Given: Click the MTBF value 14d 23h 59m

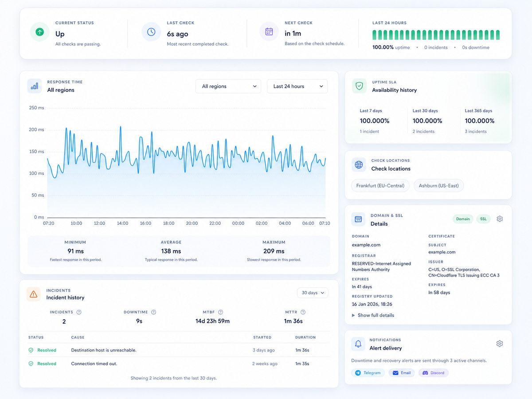Looking at the screenshot, I should (212, 321).
